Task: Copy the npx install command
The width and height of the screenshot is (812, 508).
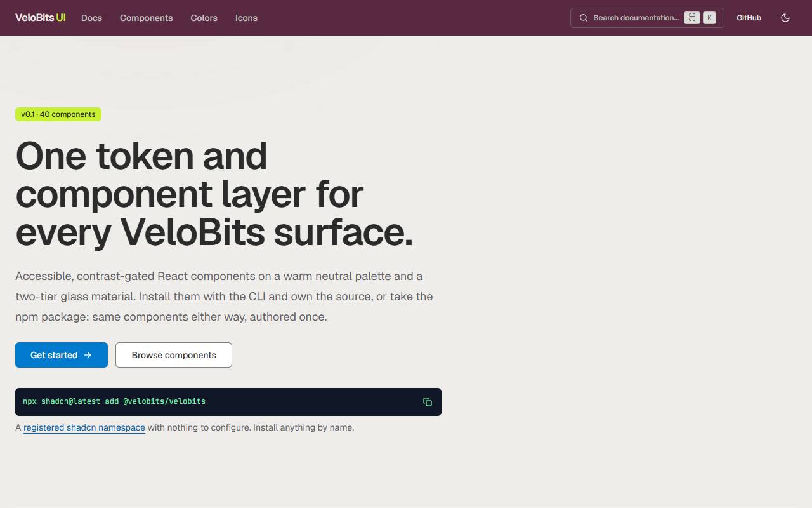Action: pyautogui.click(x=428, y=402)
